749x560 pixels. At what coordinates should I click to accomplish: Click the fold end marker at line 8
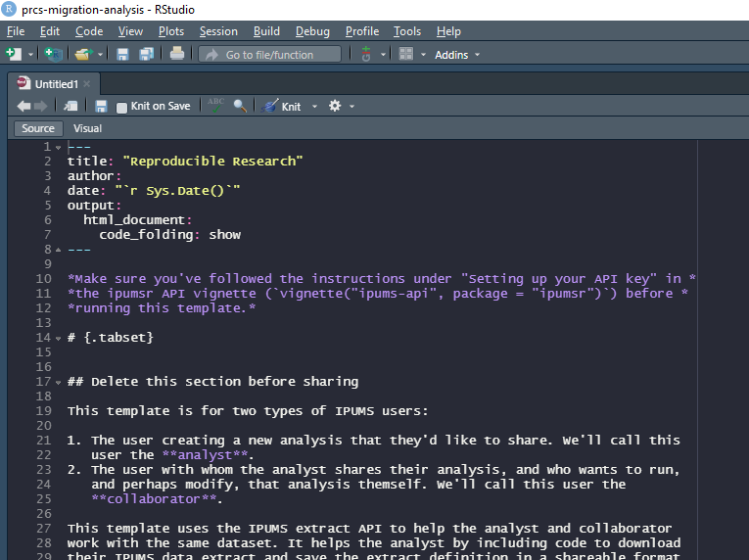pos(59,250)
